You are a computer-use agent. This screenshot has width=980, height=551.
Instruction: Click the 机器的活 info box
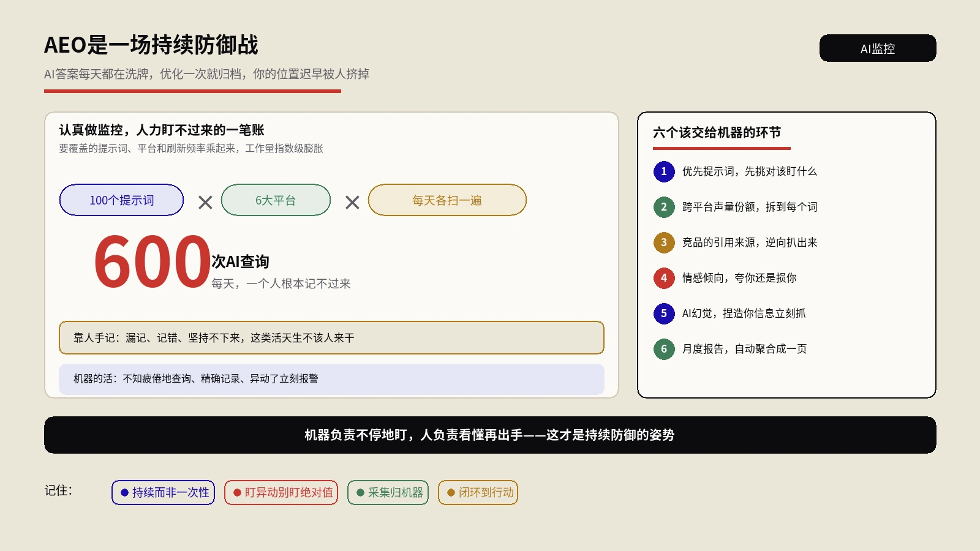pos(331,379)
